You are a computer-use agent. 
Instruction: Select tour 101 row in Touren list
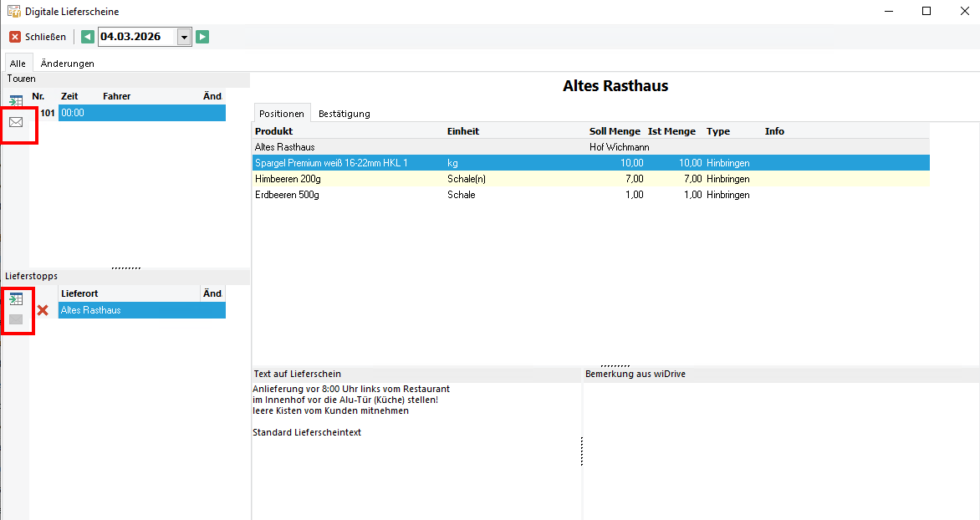click(125, 113)
